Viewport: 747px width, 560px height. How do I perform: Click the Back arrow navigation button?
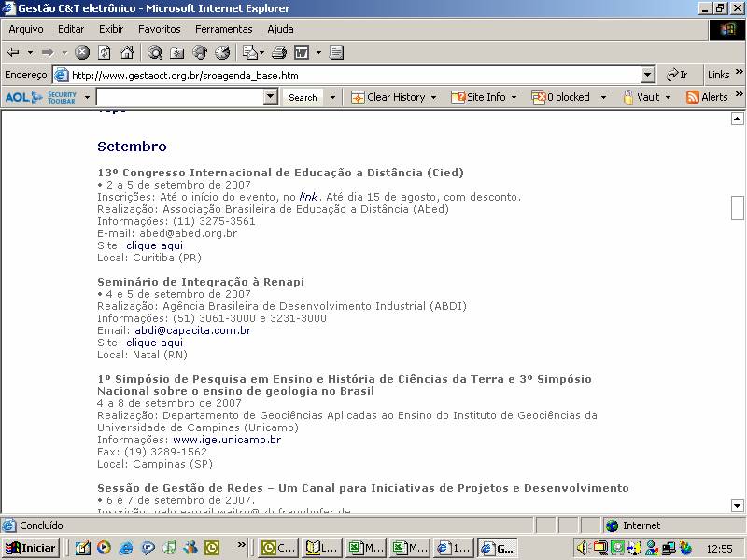pyautogui.click(x=14, y=52)
